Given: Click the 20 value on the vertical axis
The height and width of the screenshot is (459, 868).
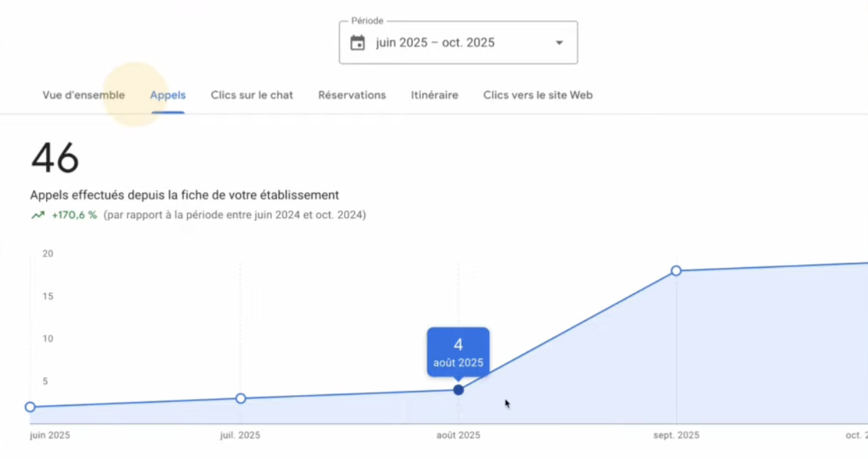Looking at the screenshot, I should click(47, 253).
